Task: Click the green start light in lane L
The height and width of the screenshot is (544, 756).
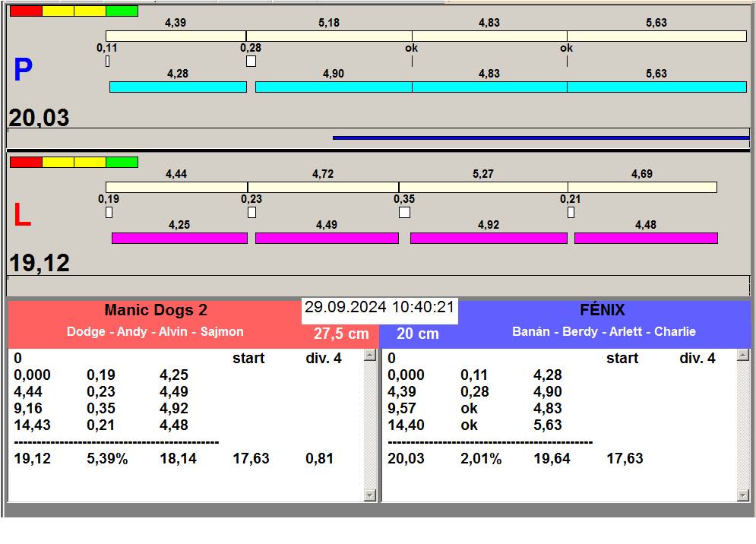Action: (122, 162)
